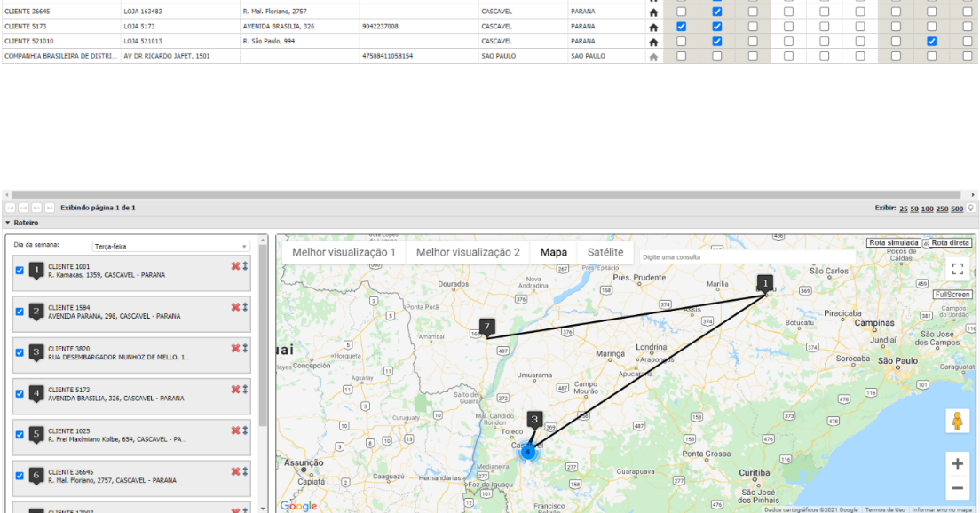Click reorder arrows icon for CLIENTE 5173 route item

[x=245, y=390]
